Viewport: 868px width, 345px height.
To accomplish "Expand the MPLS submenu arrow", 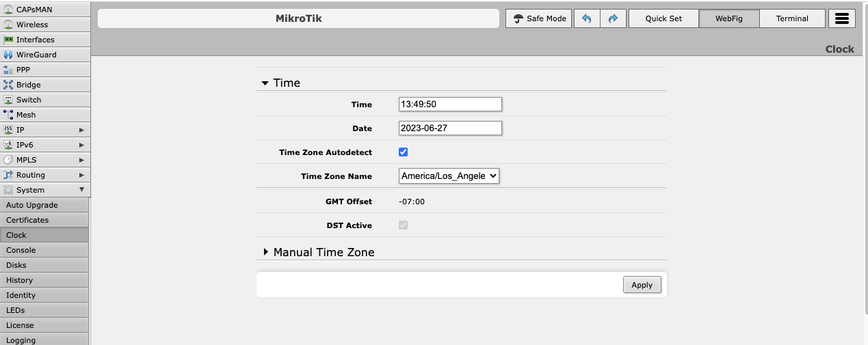I will point(81,160).
